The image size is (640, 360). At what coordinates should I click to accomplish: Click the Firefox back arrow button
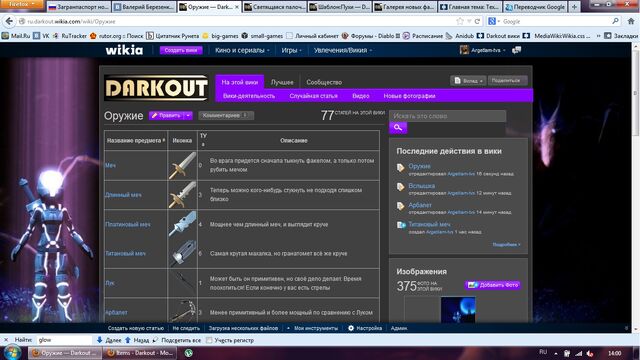(9, 21)
